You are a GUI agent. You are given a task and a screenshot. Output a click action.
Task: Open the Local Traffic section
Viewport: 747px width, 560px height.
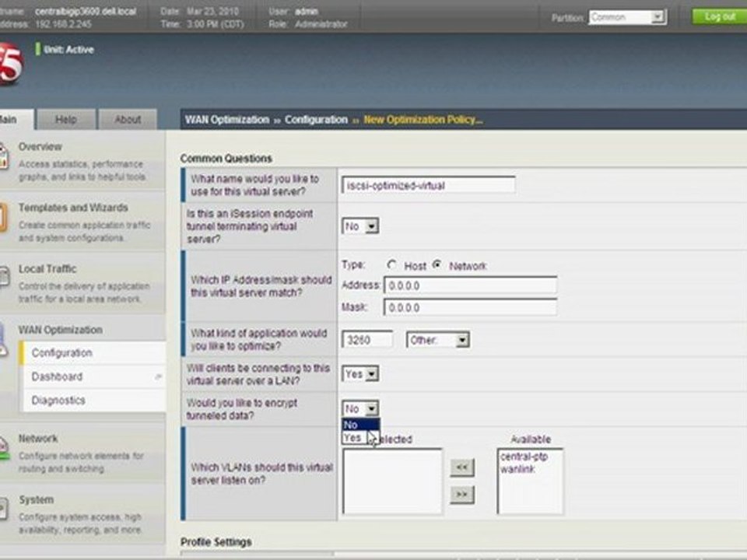coord(47,268)
